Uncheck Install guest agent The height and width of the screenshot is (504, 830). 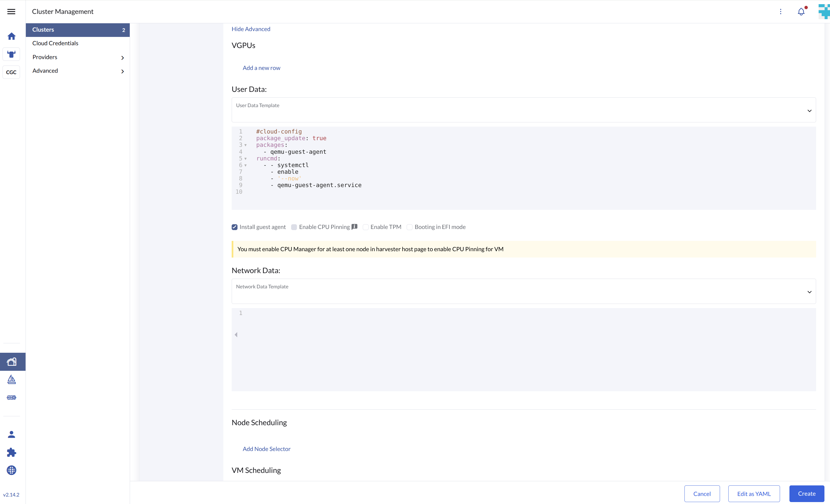pos(234,227)
